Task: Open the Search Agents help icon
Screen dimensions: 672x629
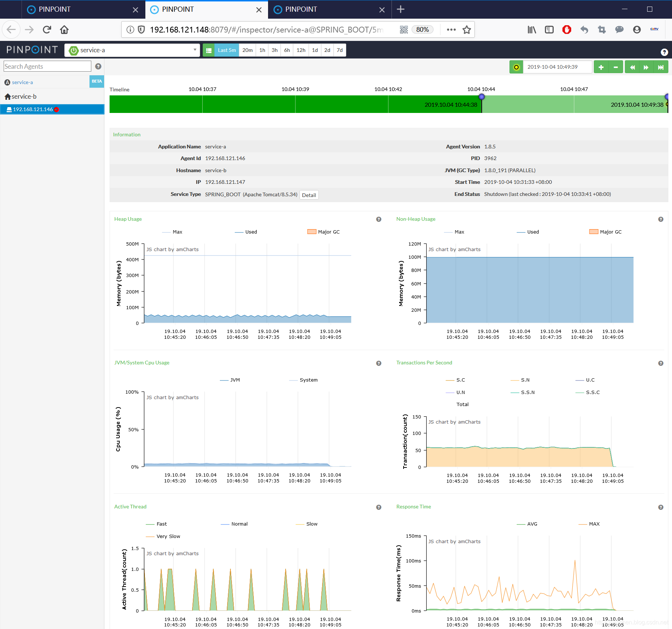Action: click(98, 66)
